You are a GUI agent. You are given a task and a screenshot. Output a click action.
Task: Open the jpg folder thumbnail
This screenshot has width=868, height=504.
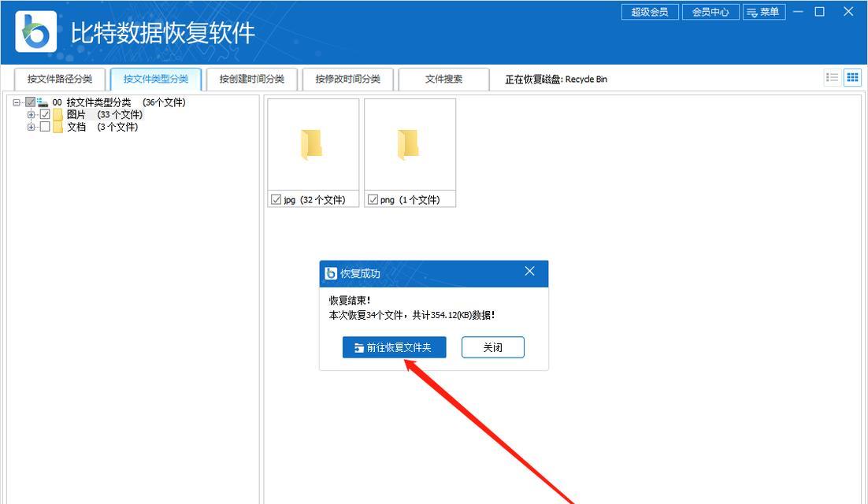[x=313, y=144]
